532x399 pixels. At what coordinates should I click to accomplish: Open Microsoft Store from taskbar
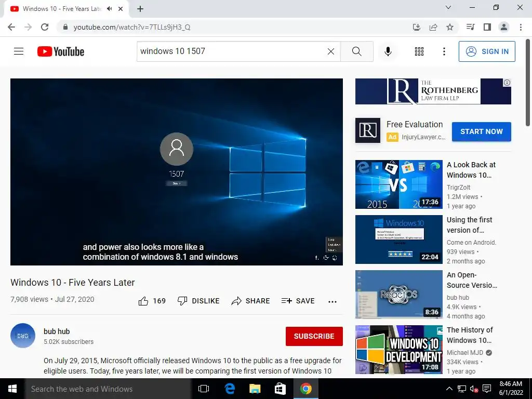280,389
